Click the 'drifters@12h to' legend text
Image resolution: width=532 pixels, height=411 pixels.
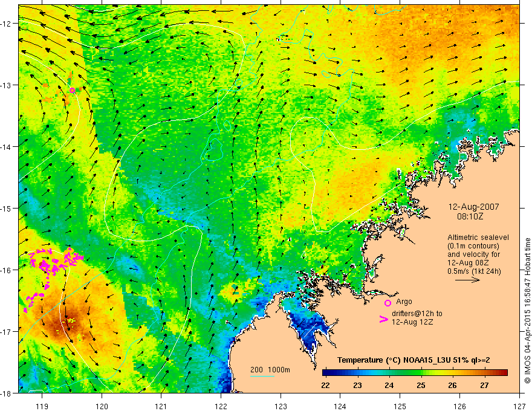click(417, 314)
